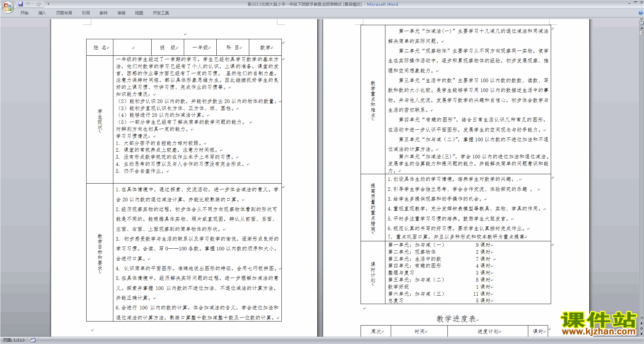Click the 姓名 table cell
644x344 pixels.
coord(100,47)
